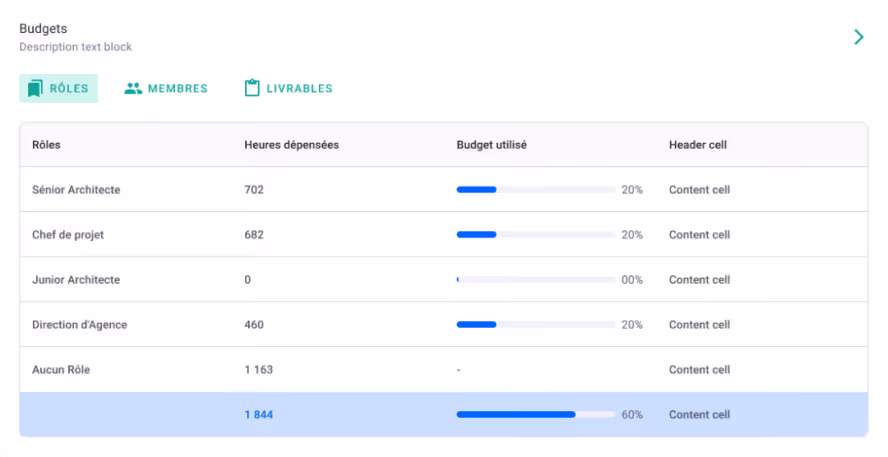Click the total 60% progress bar
Screen dimensions: 888x457
click(x=536, y=415)
